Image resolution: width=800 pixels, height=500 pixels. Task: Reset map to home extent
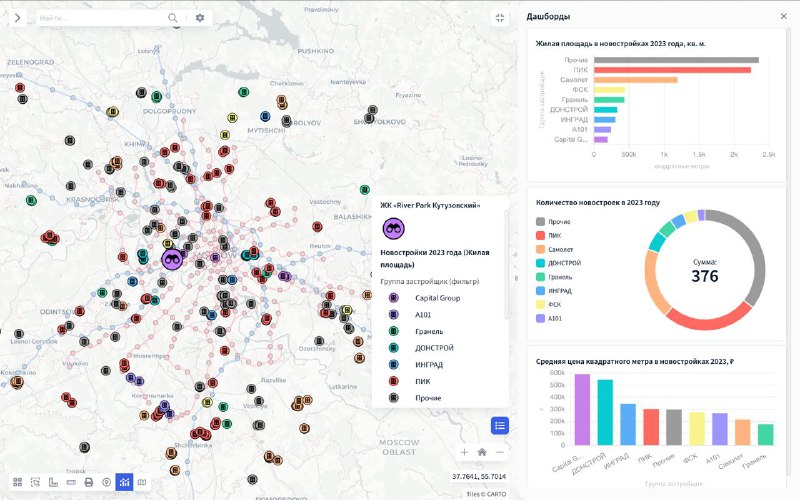[482, 452]
